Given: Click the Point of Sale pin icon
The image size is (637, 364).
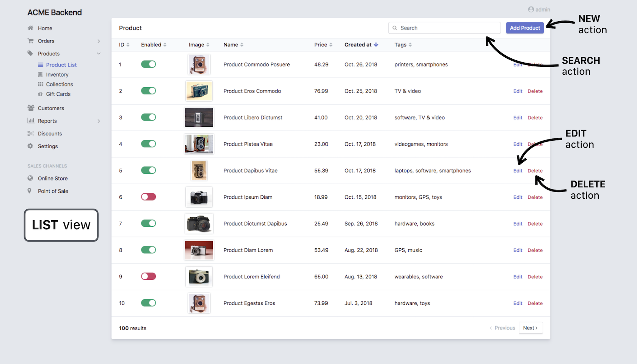Looking at the screenshot, I should pyautogui.click(x=30, y=191).
